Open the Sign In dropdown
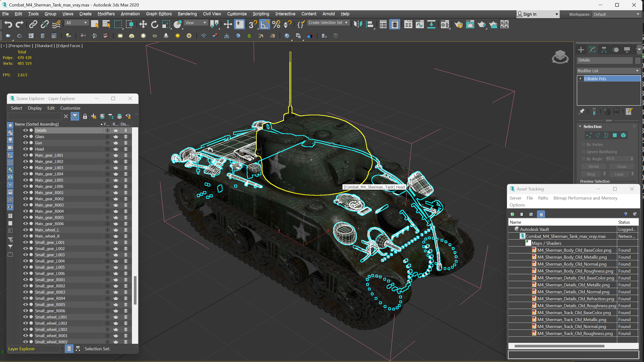This screenshot has height=362, width=644. 538,14
